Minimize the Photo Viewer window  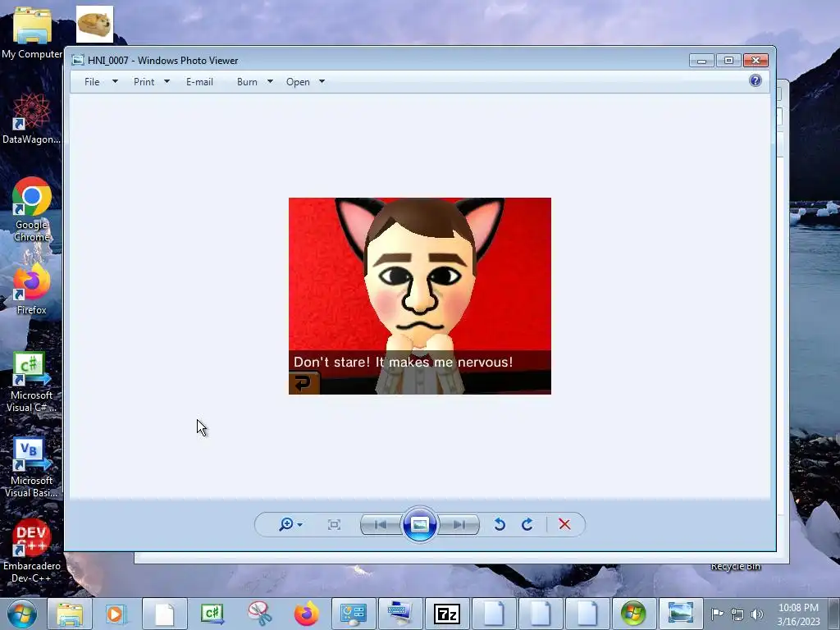pos(701,61)
